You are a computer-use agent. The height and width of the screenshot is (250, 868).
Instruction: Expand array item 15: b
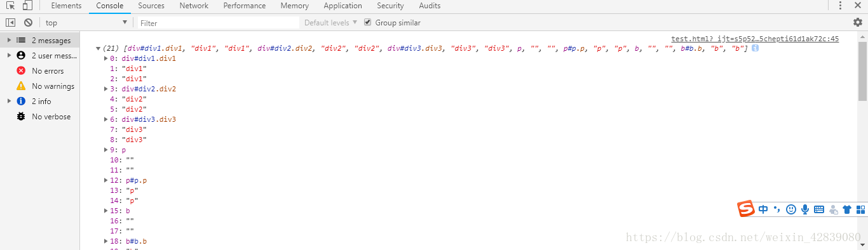point(106,211)
